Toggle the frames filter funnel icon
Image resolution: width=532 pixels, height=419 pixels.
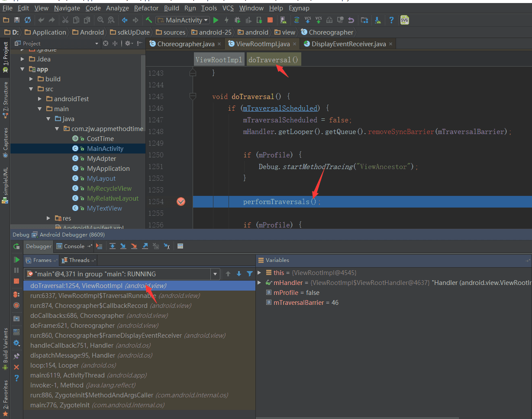tap(250, 274)
